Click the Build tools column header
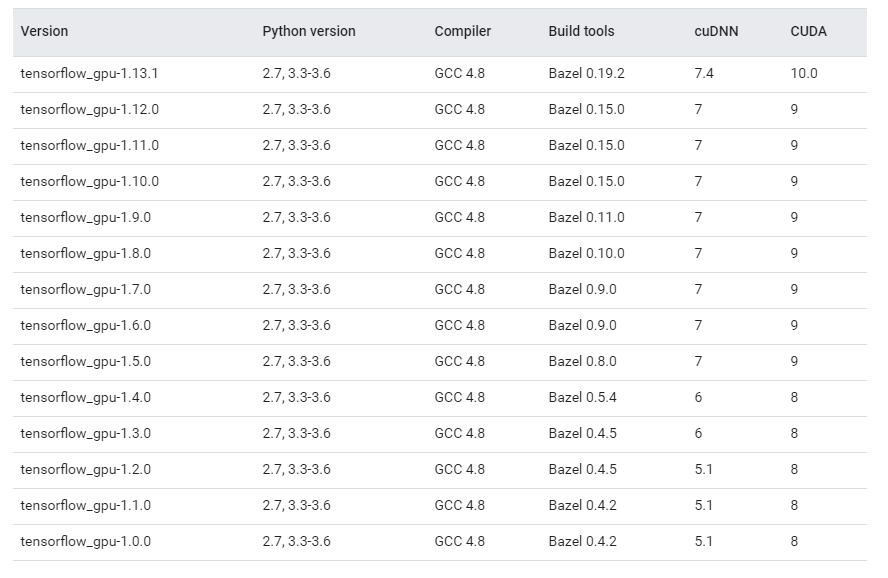888x578 pixels. [581, 32]
